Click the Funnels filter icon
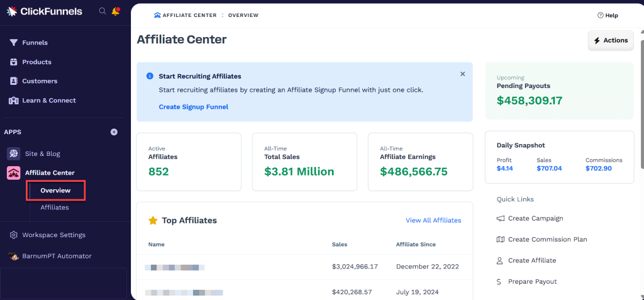Image resolution: width=644 pixels, height=300 pixels. coord(14,43)
